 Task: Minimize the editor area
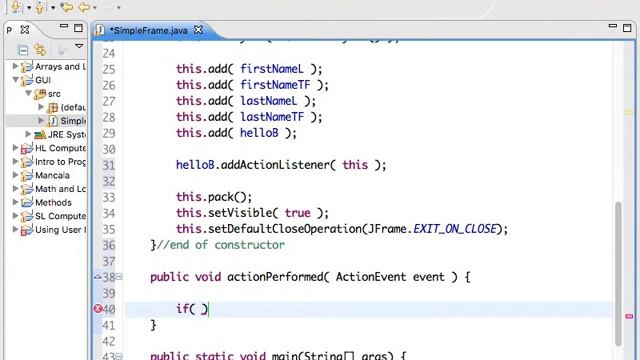tap(613, 26)
